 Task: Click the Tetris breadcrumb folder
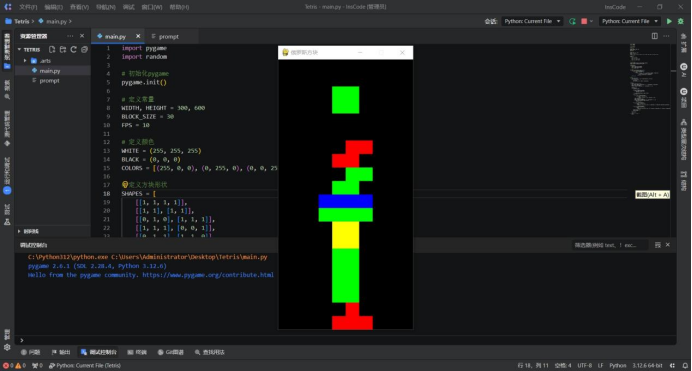coord(17,21)
